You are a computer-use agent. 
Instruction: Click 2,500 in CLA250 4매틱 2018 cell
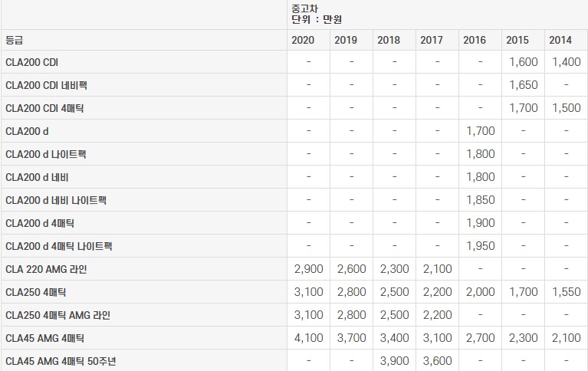click(395, 292)
